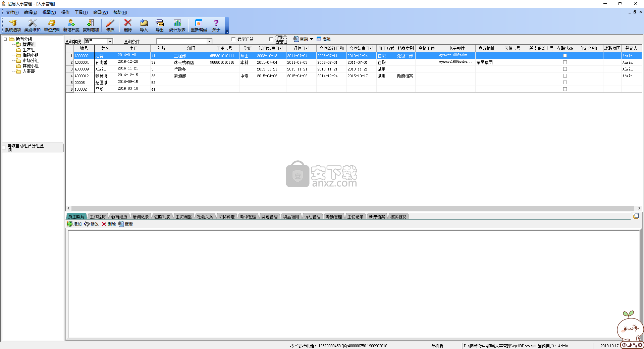This screenshot has height=349, width=644.
Task: Open 文件(F) menu
Action: coord(12,12)
